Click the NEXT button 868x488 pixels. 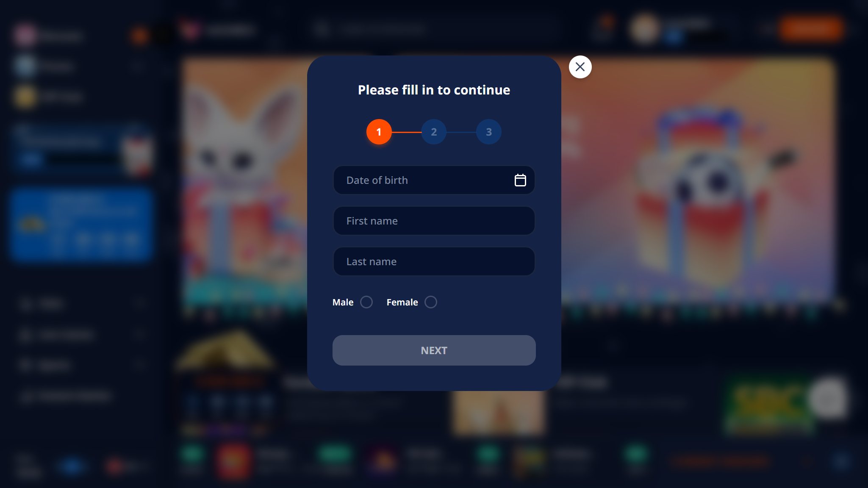click(x=434, y=350)
